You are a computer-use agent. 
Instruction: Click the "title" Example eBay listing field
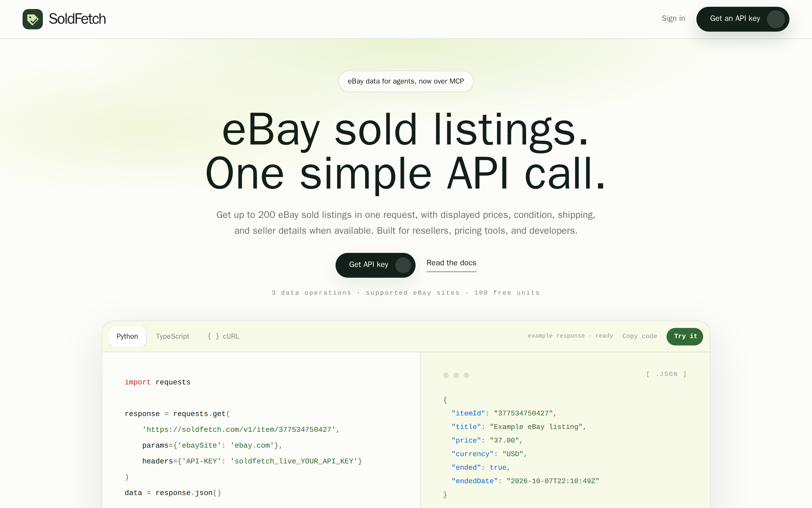[x=519, y=427]
